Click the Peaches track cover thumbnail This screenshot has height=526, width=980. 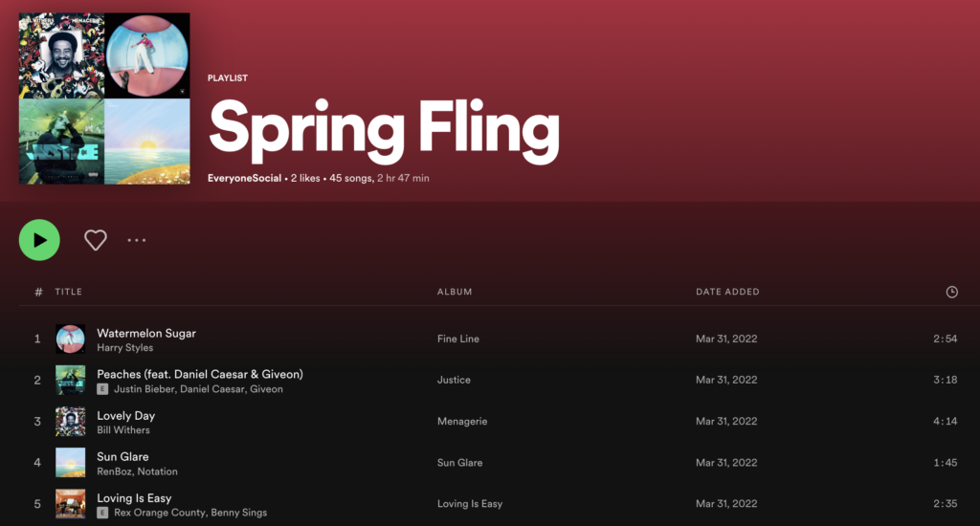70,380
